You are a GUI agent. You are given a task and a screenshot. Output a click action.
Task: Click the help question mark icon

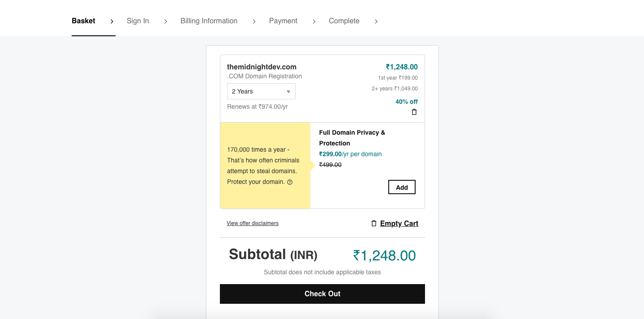(x=290, y=182)
